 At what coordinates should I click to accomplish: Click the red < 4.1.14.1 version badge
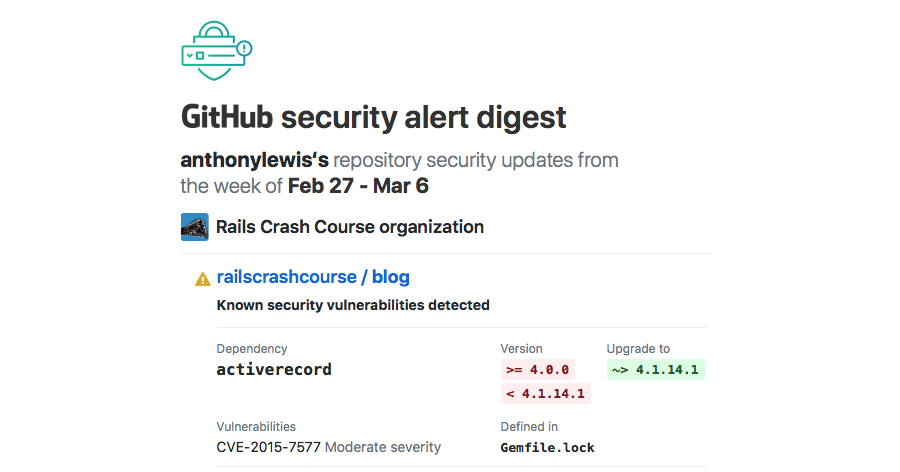pos(545,393)
